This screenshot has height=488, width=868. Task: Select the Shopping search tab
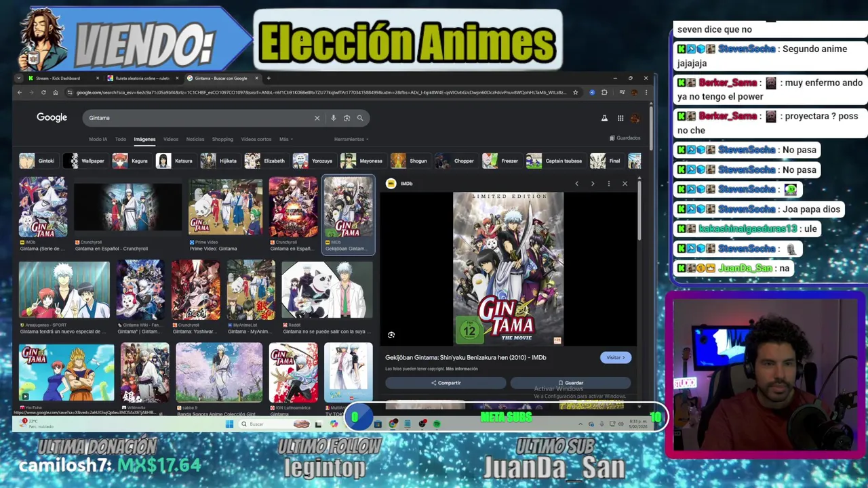tap(222, 139)
